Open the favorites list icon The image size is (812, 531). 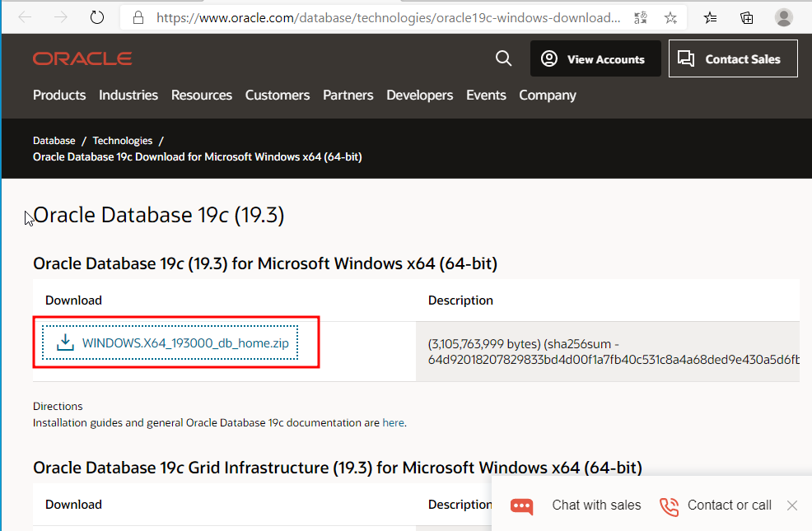(710, 18)
